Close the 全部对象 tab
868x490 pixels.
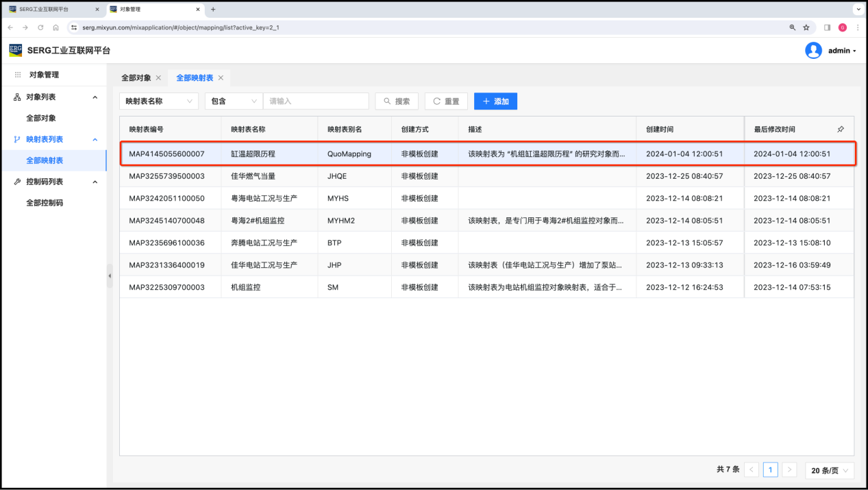(158, 78)
